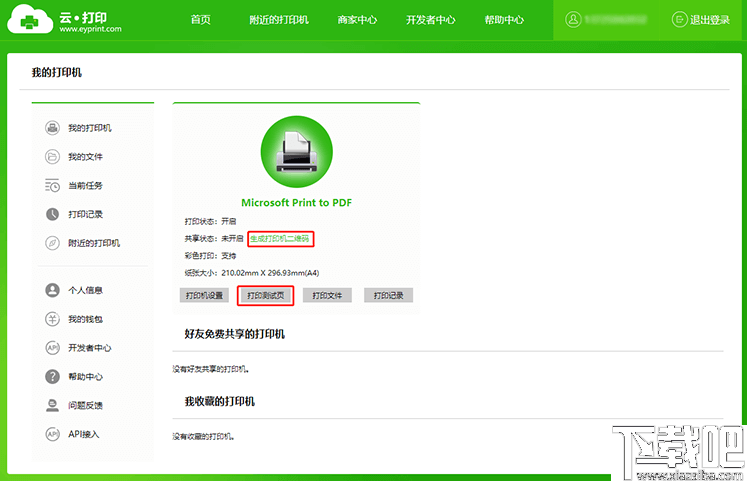Click the 我收藏的打印机 heading

coord(220,401)
